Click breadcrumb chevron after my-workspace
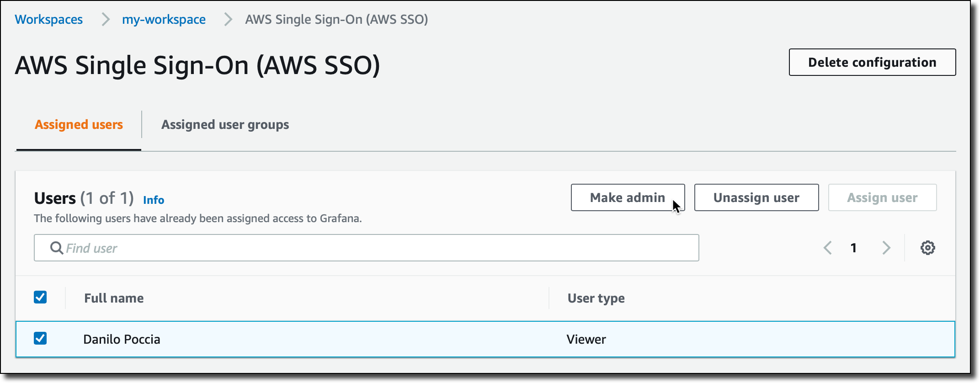The height and width of the screenshot is (383, 980). click(x=228, y=19)
